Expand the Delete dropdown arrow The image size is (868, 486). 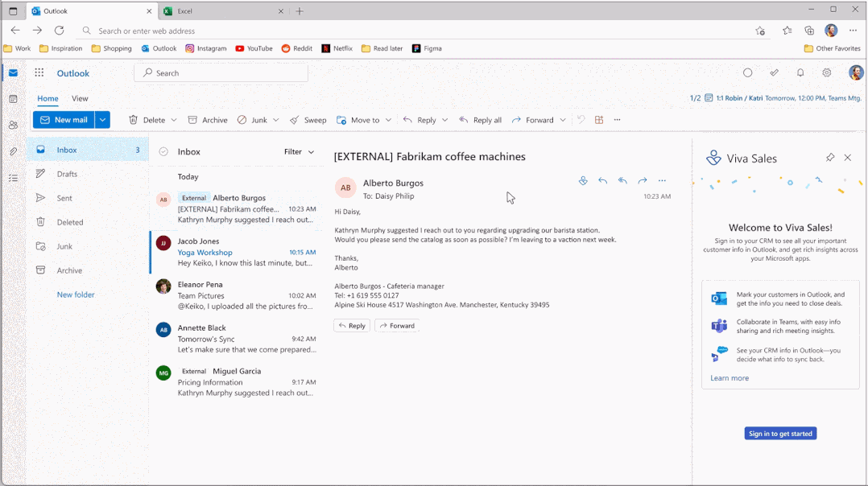[174, 120]
